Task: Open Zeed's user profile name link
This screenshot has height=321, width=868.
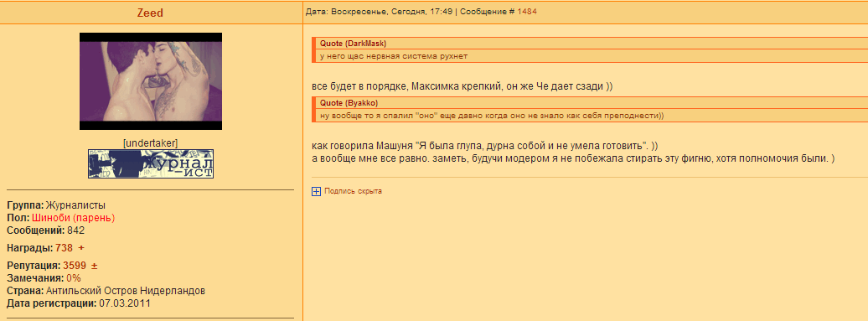Action: click(x=150, y=13)
